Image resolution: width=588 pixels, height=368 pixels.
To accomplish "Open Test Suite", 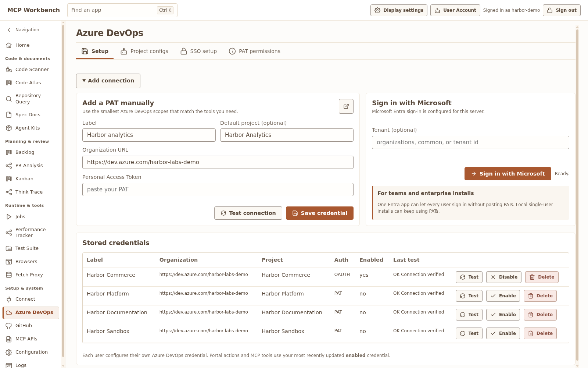I will (x=31, y=248).
